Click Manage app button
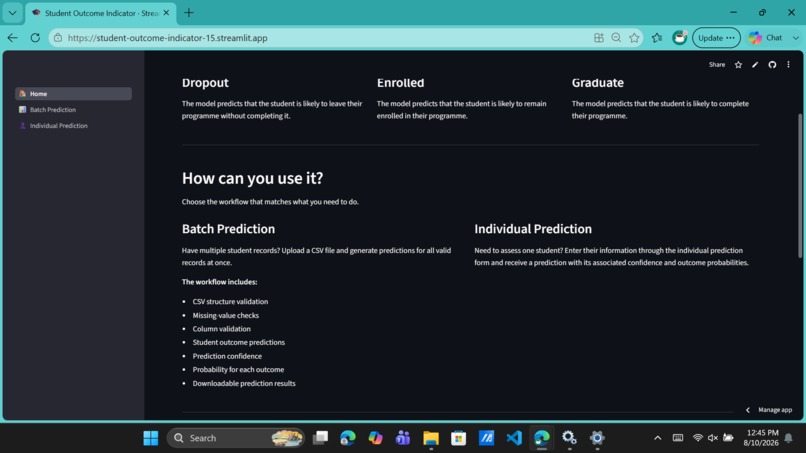Screen dimensions: 806x453 pos(775,410)
